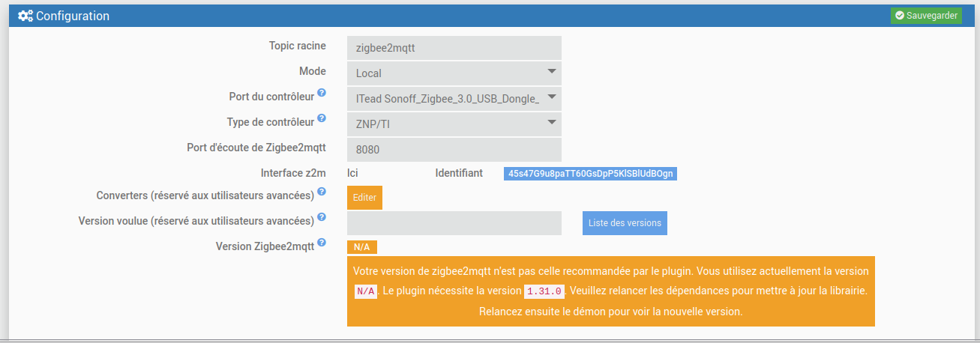
Task: Open the z2m interface via Ici link
Action: click(x=352, y=173)
